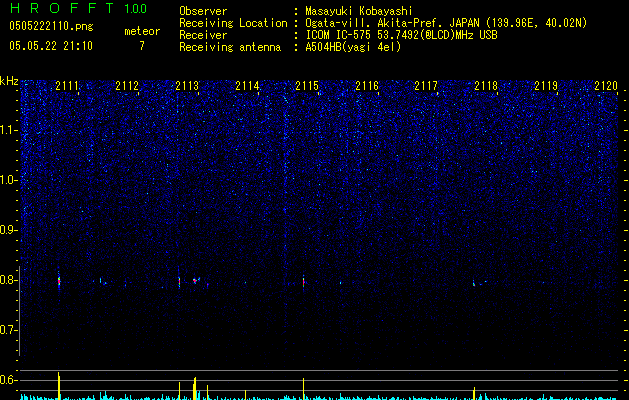Click the 2120 time marker
The height and width of the screenshot is (400, 629).
point(606,85)
